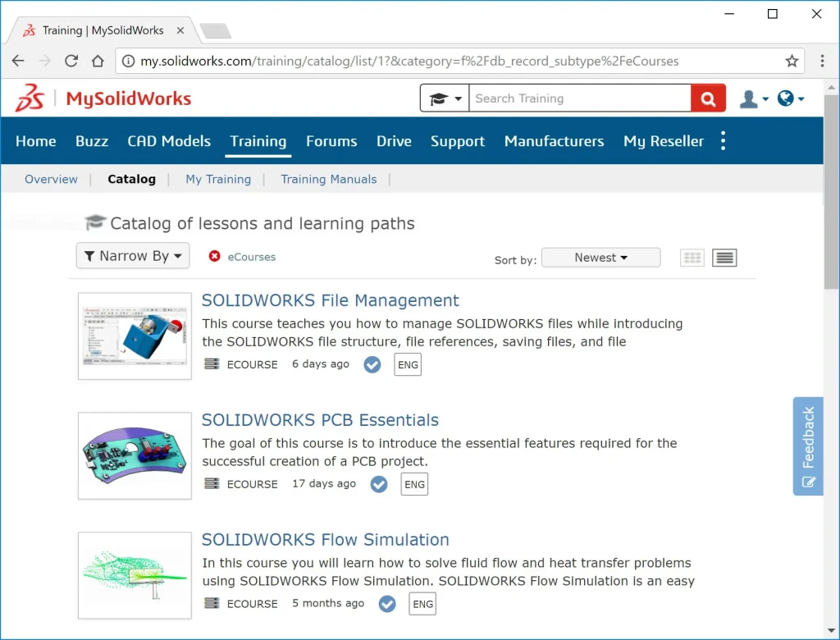Show more nav items via vertical dots

[x=724, y=140]
